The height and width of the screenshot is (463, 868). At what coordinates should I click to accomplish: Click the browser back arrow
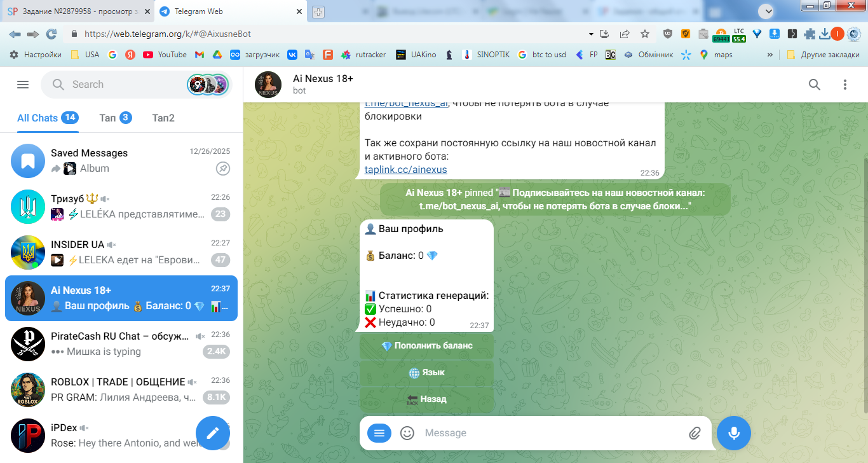point(15,34)
